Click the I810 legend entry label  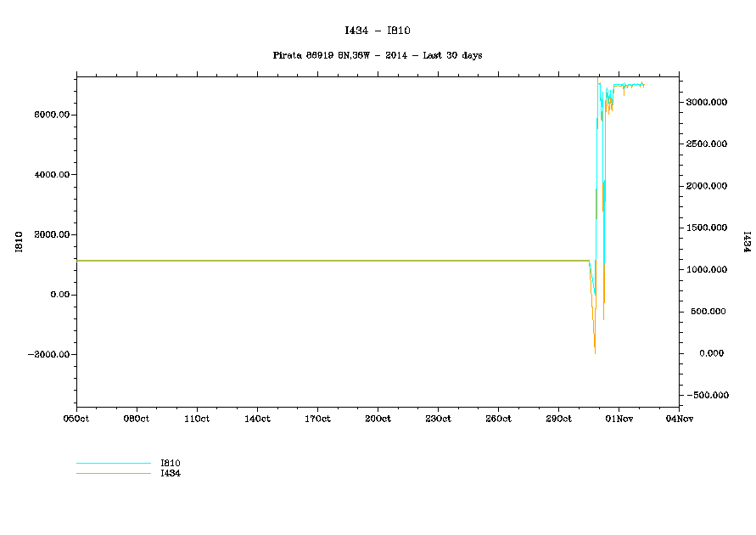pos(171,463)
